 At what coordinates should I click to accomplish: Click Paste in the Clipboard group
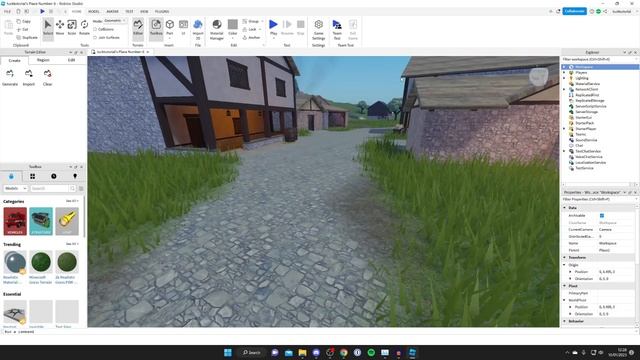[x=8, y=28]
